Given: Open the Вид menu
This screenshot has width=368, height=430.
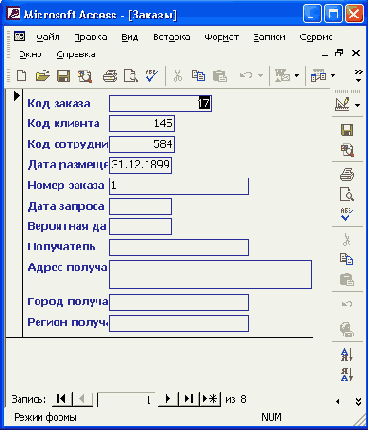Looking at the screenshot, I should tap(130, 37).
